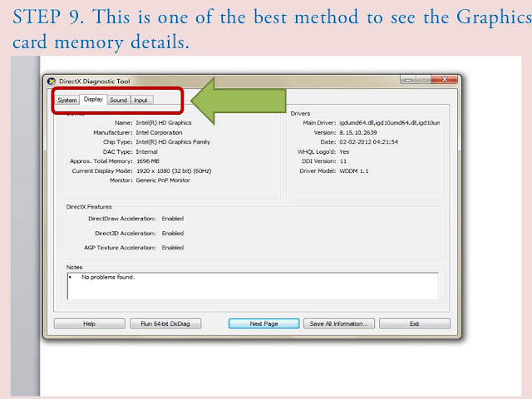
Task: Click Driver Model value 'WDDM 1.1'
Action: pyautogui.click(x=353, y=171)
